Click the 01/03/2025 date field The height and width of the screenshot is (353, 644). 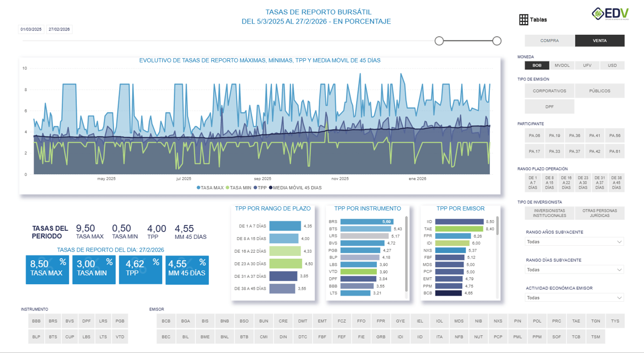click(31, 29)
